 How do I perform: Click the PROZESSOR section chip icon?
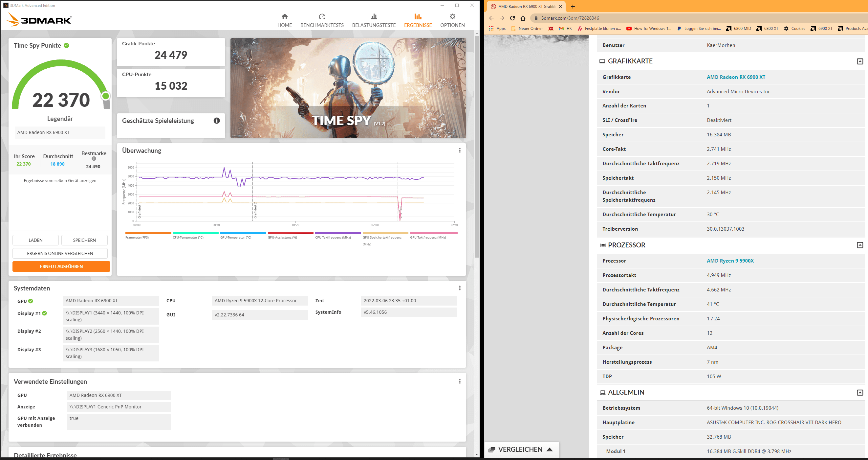coord(602,245)
